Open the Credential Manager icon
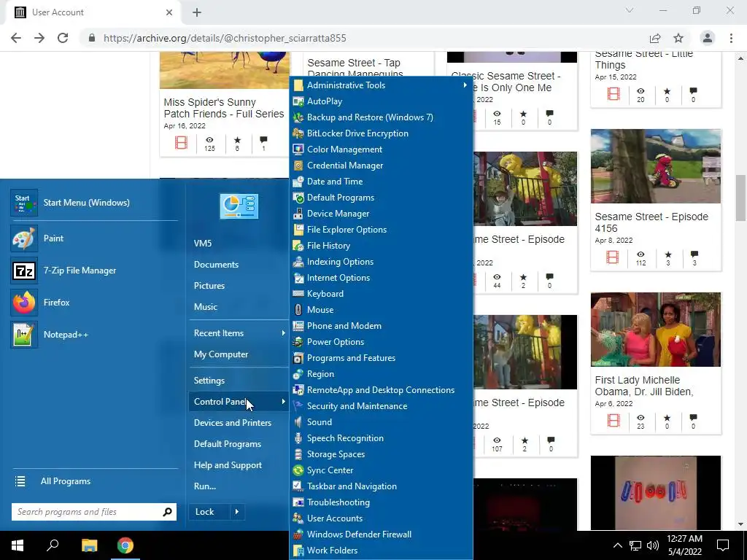 pos(298,166)
